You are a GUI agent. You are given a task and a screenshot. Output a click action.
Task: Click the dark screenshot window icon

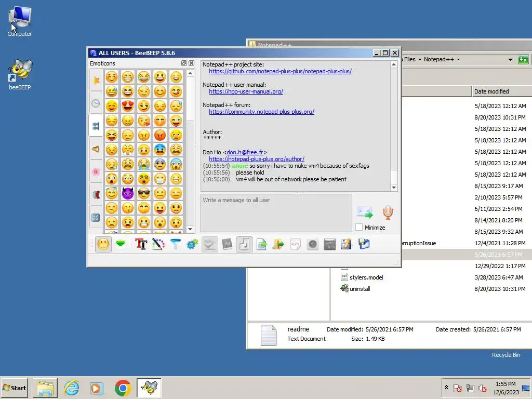click(329, 244)
